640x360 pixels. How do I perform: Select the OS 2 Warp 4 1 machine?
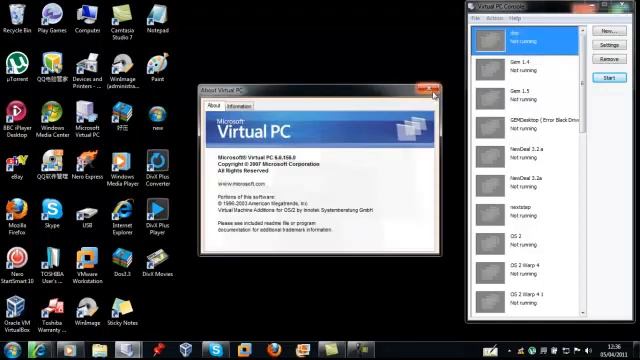(525, 301)
